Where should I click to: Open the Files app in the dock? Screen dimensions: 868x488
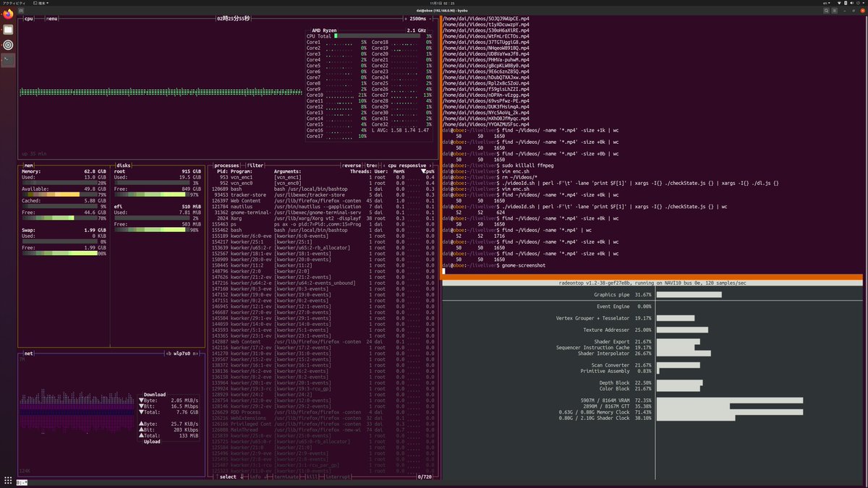click(x=8, y=30)
